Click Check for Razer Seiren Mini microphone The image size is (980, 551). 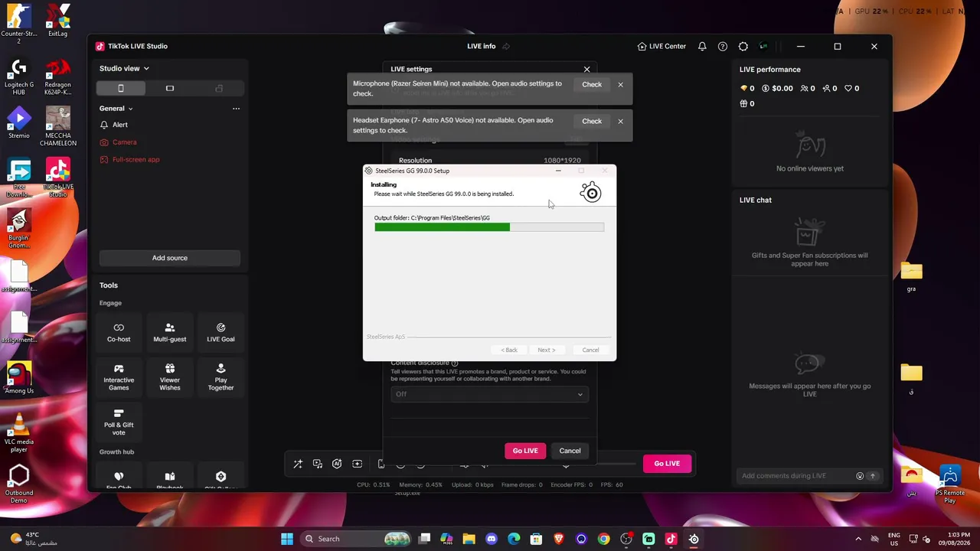pos(592,84)
